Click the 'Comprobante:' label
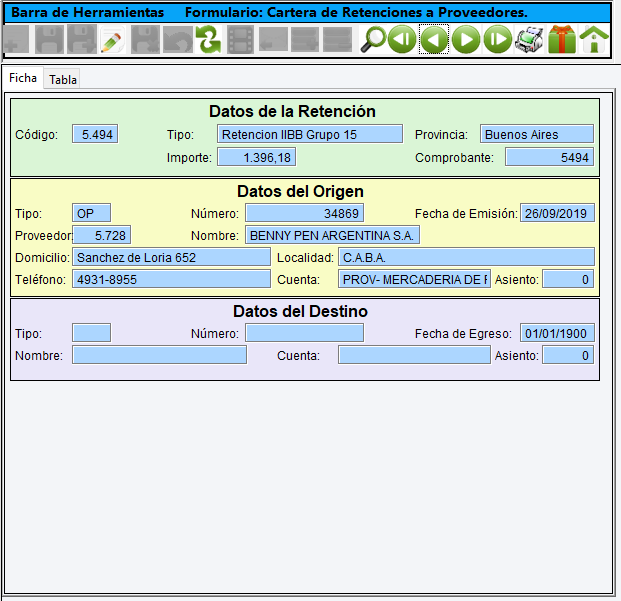621x601 pixels. [x=454, y=158]
